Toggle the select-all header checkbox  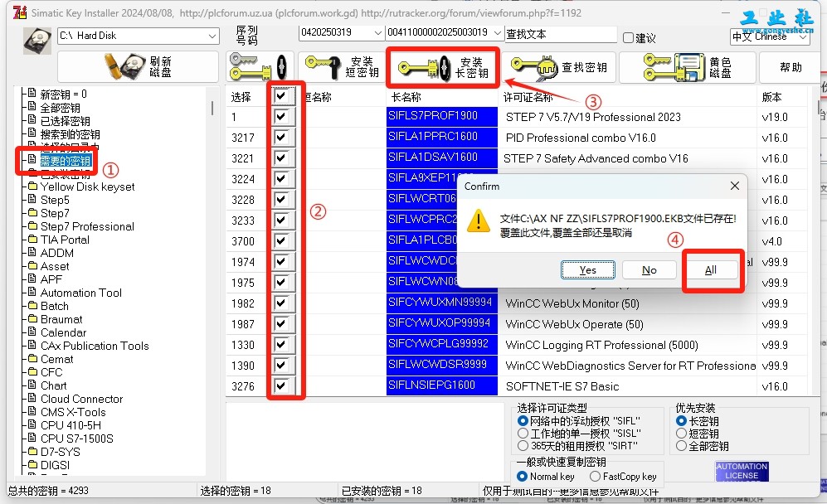coord(280,96)
